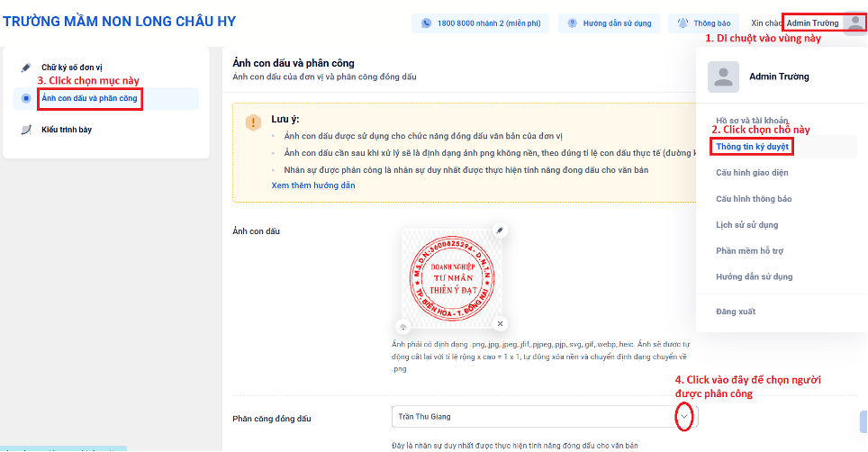This screenshot has height=452, width=868.
Task: Click the pencil edit icon on stamp image
Action: (501, 231)
